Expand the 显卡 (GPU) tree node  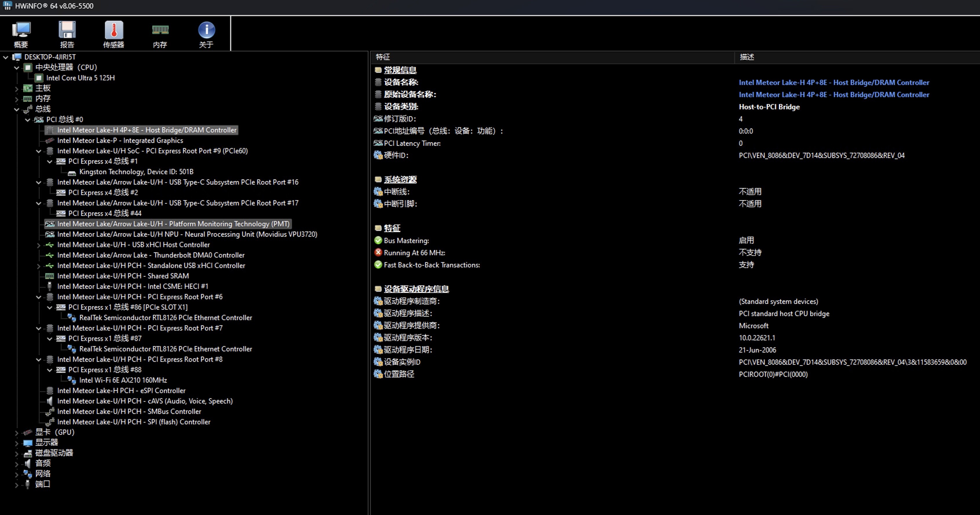tap(16, 433)
